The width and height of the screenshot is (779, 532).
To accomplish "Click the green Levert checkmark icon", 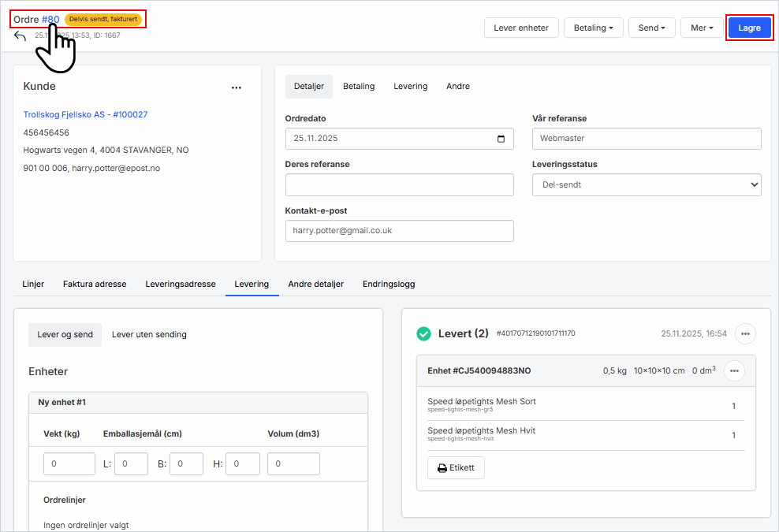I will [x=424, y=334].
